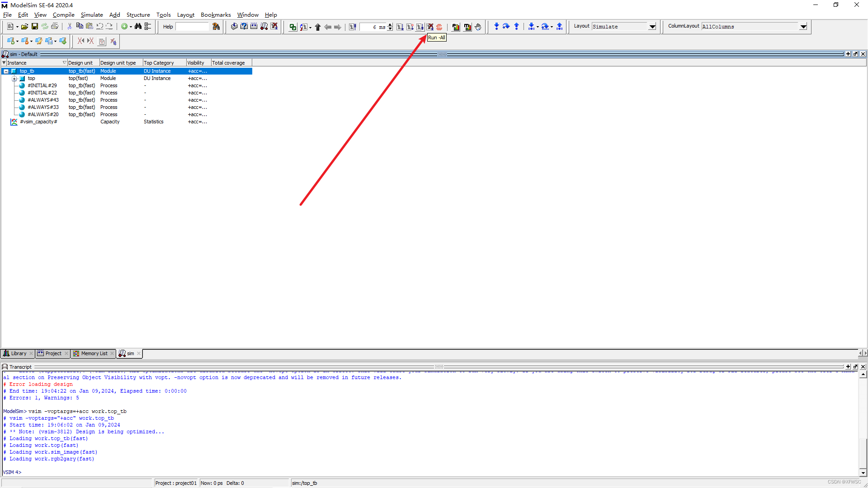868x488 pixels.
Task: Open a file using the Open folder icon
Action: [24, 26]
